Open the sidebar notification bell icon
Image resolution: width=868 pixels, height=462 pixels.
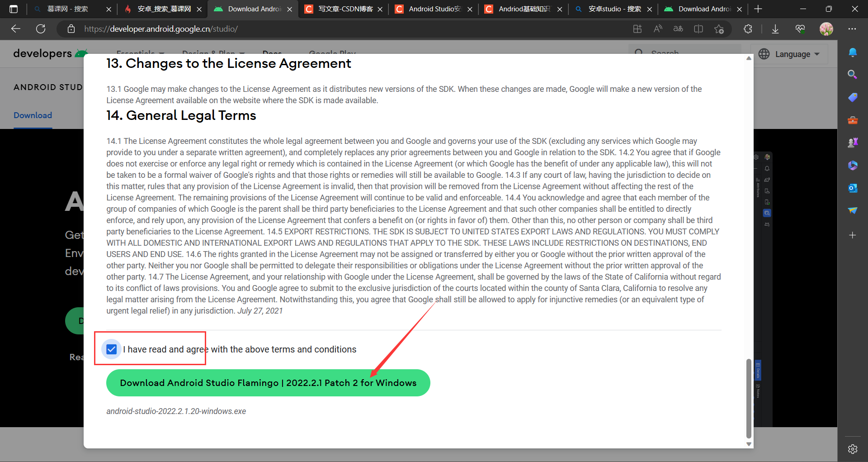coord(853,52)
